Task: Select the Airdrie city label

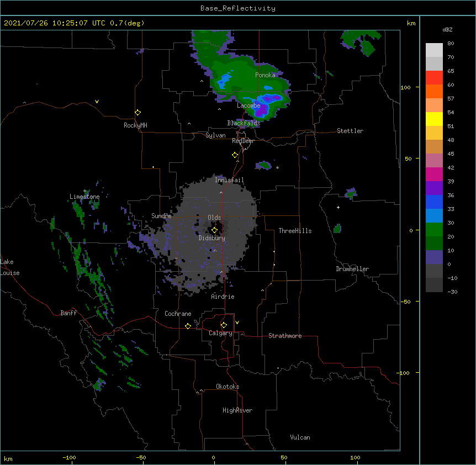Action: click(223, 297)
